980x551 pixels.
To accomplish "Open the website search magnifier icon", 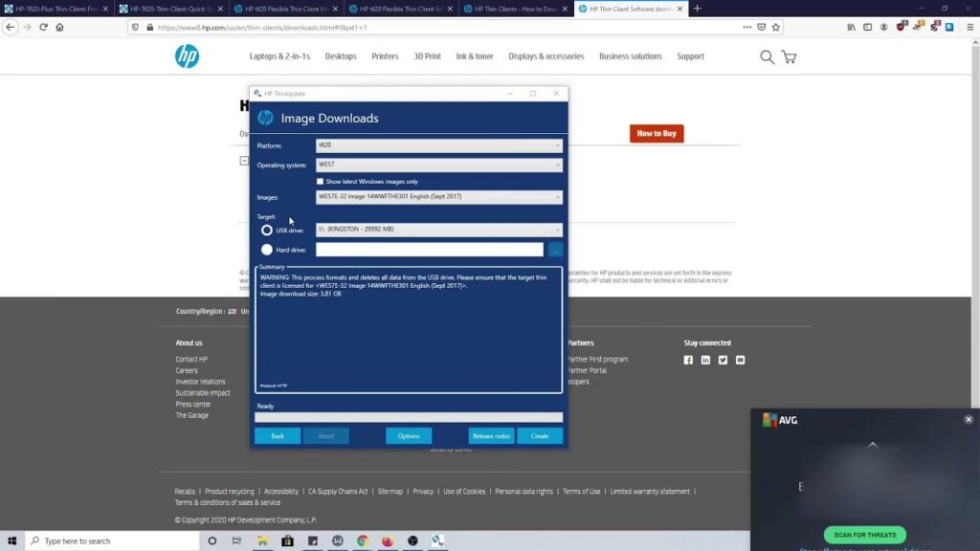I will tap(767, 57).
